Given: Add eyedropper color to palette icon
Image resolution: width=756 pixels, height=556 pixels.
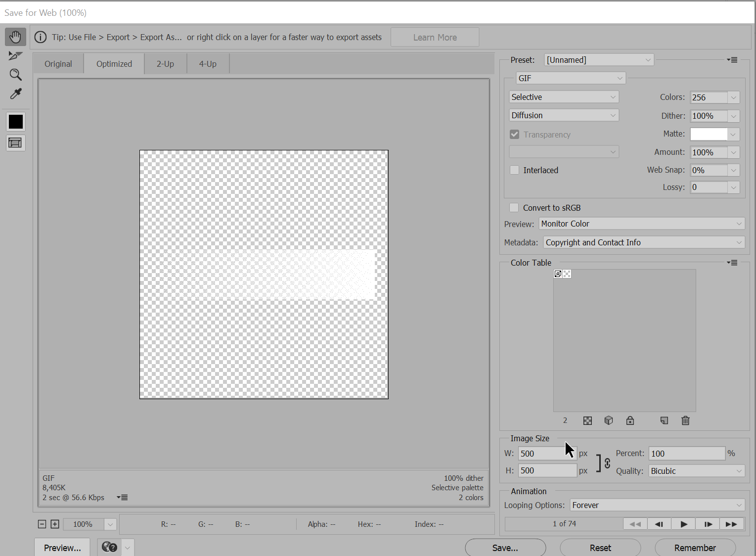Looking at the screenshot, I should click(x=664, y=420).
